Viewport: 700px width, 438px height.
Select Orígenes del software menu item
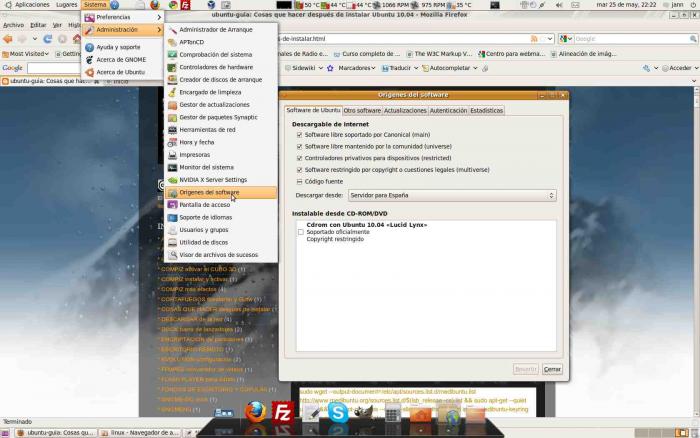[x=221, y=192]
